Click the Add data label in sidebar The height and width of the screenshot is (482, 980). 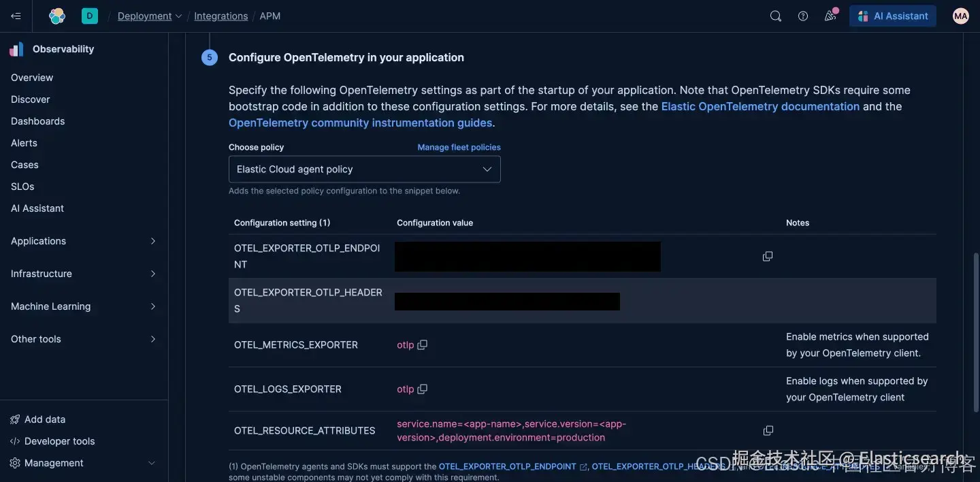45,419
